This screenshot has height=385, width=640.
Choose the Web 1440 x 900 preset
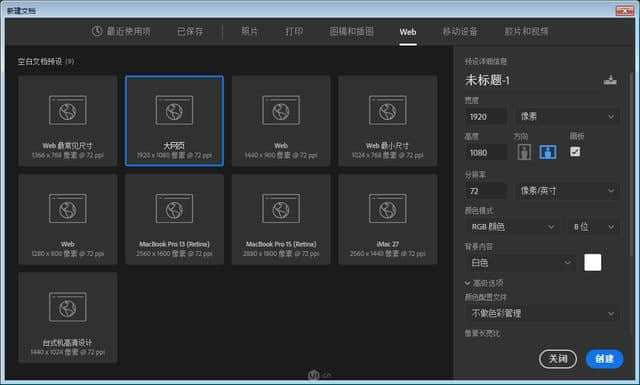tap(281, 121)
